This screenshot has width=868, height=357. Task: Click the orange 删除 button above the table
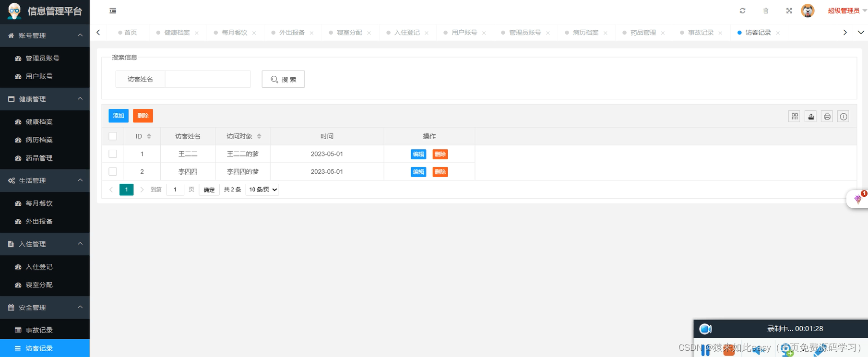tap(143, 116)
